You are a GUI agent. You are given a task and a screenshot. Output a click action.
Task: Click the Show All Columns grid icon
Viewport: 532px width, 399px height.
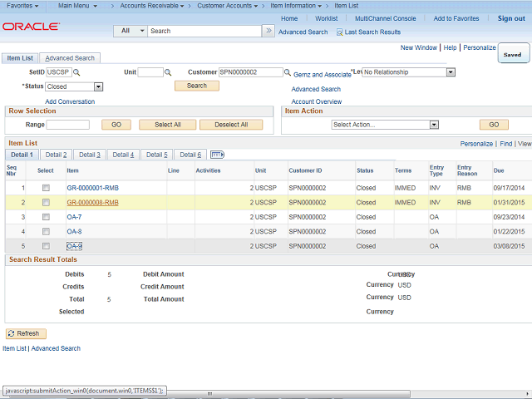[x=218, y=155]
